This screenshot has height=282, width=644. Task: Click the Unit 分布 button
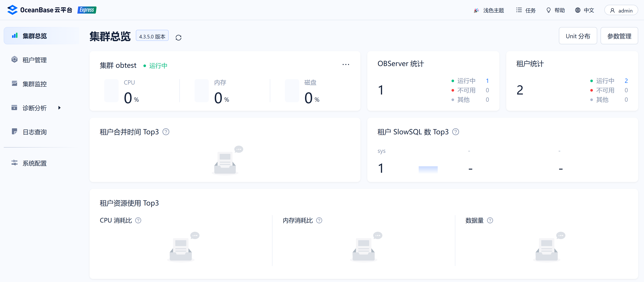pyautogui.click(x=578, y=36)
